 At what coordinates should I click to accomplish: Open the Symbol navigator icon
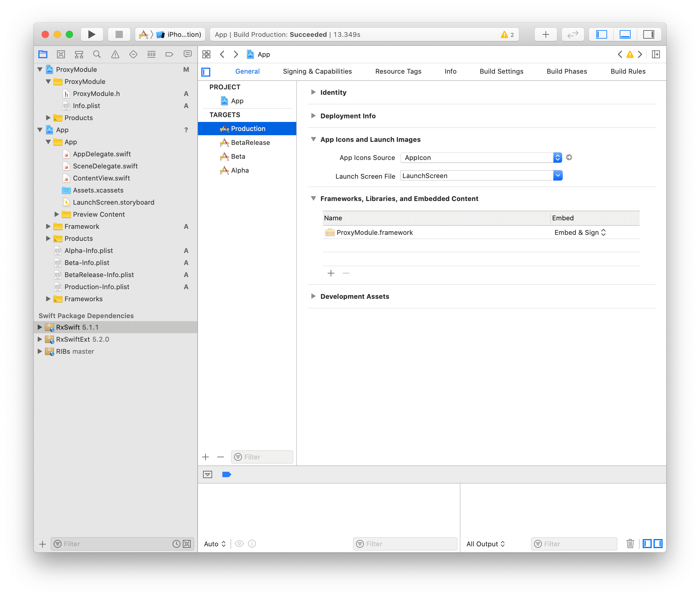[x=79, y=54]
